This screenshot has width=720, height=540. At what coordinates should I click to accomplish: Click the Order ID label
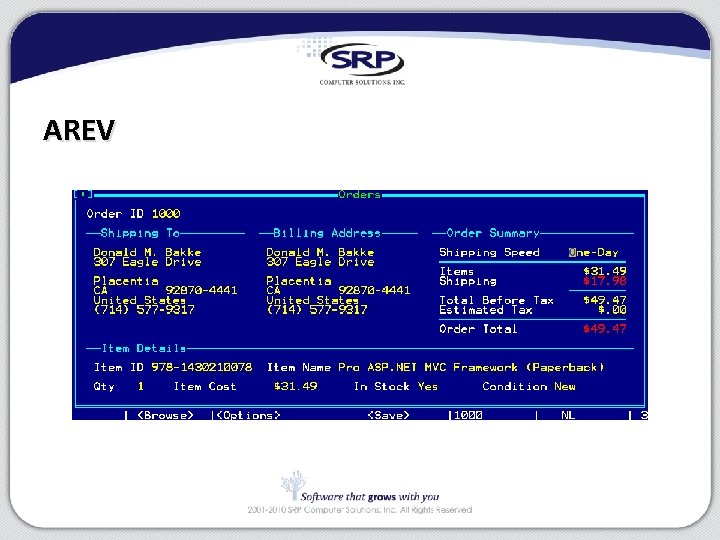pos(115,214)
